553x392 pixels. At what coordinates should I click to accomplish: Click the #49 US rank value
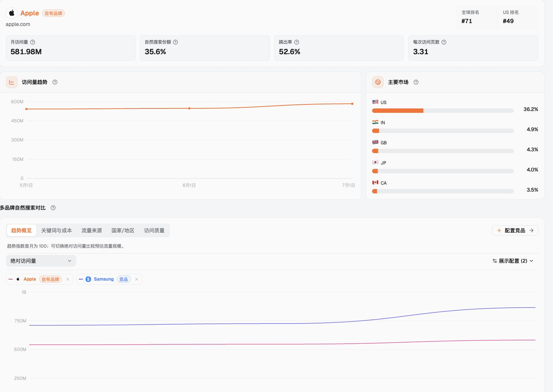tap(508, 21)
